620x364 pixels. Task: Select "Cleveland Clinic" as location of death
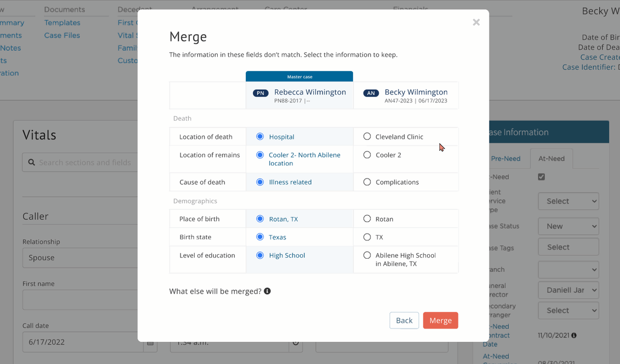(x=367, y=136)
